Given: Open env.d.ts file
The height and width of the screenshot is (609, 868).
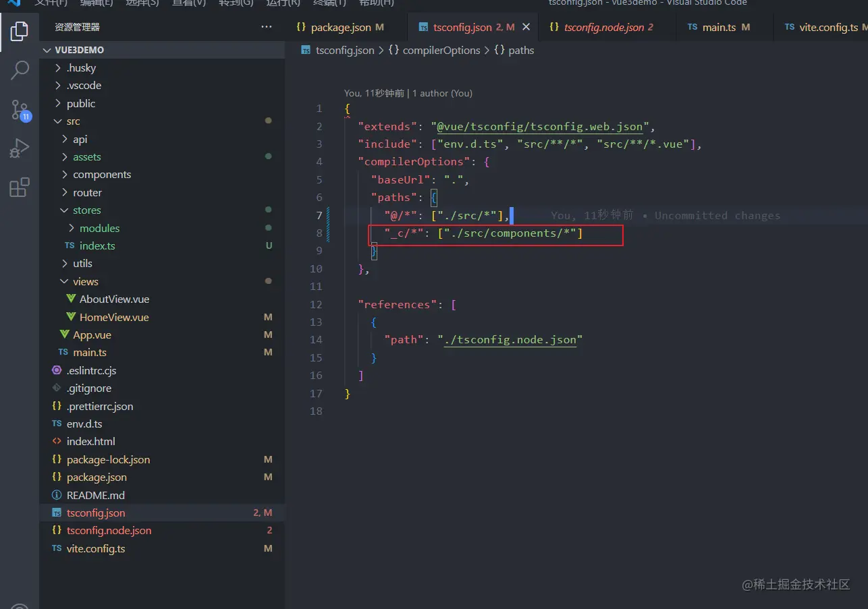Looking at the screenshot, I should click(162, 424).
